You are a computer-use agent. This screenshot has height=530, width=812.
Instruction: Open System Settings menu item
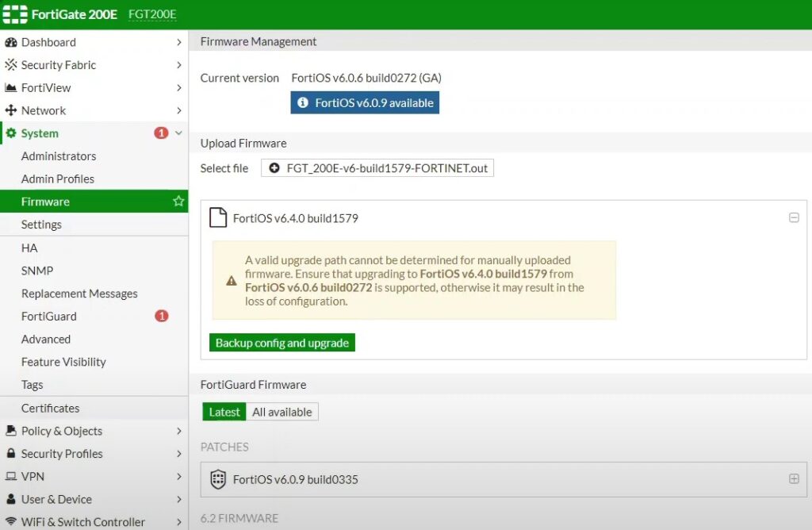(x=94, y=225)
